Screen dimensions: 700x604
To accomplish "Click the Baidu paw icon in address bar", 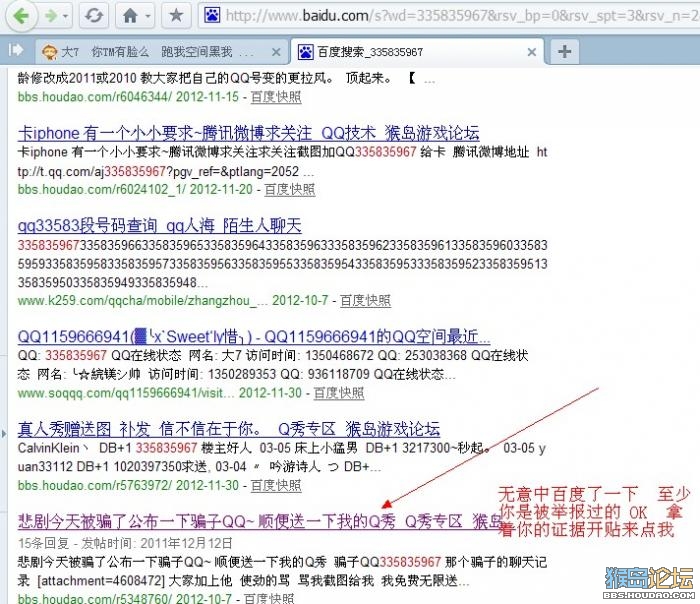I will click(212, 16).
